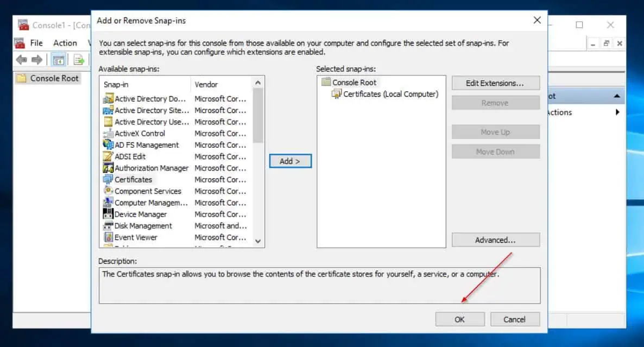This screenshot has height=347, width=644.
Task: Select the ActiveX Control row text
Action: click(x=140, y=134)
